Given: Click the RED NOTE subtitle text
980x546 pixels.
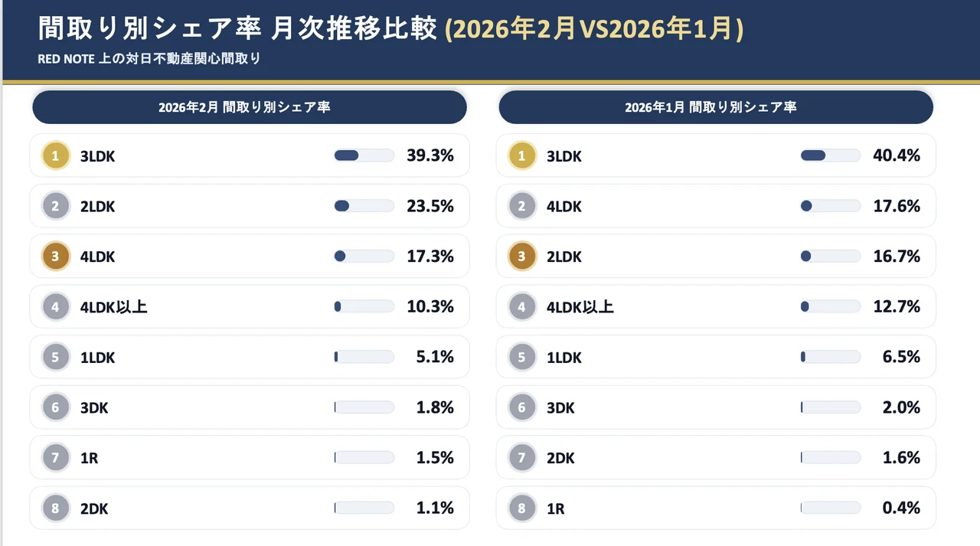Looking at the screenshot, I should click(149, 59).
